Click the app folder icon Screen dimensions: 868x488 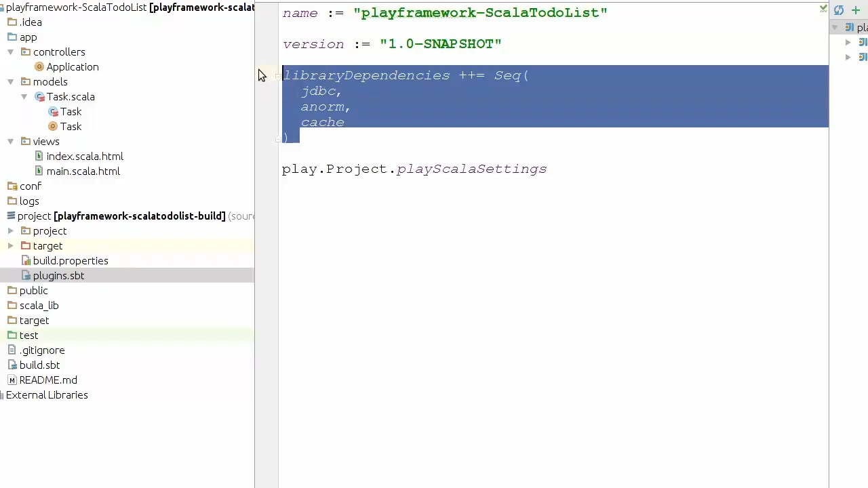tap(12, 37)
